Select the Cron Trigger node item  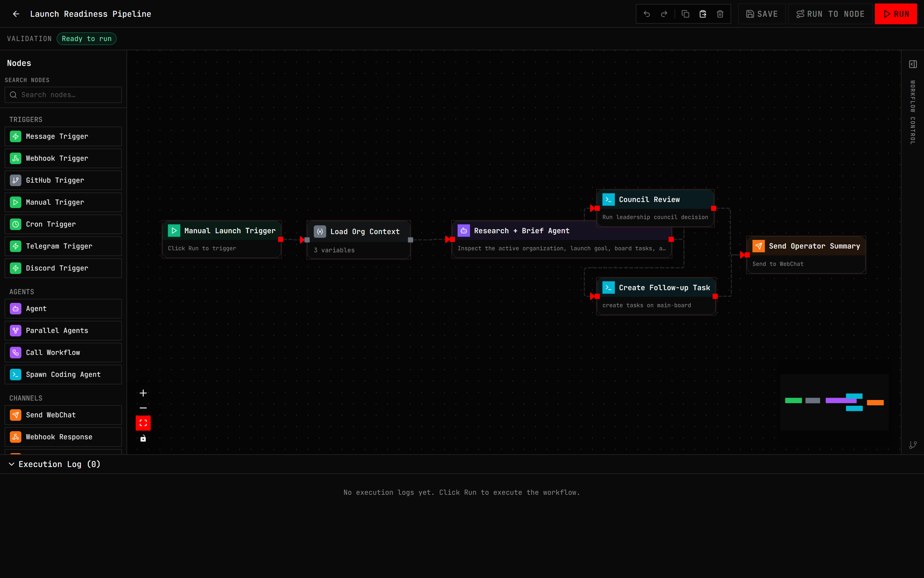click(x=63, y=224)
